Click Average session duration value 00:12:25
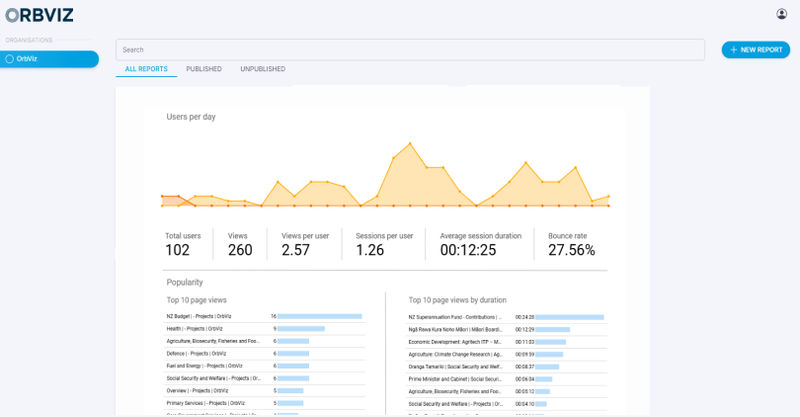The image size is (800, 417). (468, 250)
